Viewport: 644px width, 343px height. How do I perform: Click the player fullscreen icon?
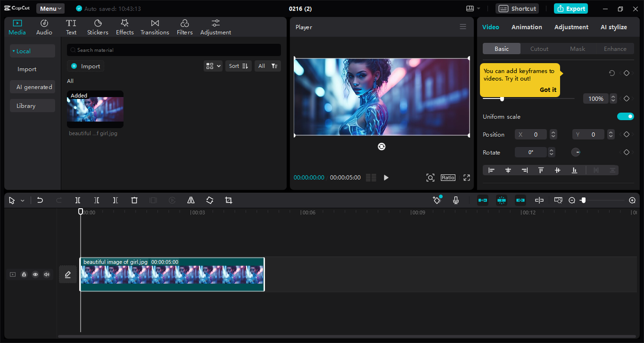pyautogui.click(x=467, y=178)
